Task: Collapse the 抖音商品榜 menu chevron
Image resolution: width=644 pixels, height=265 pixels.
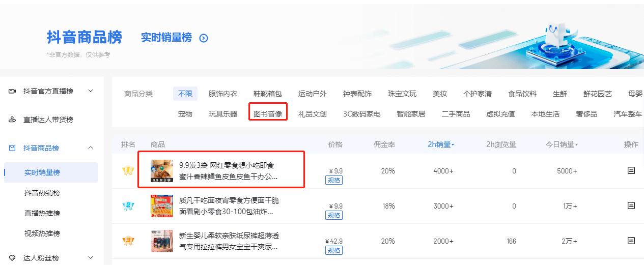Action: pyautogui.click(x=91, y=148)
